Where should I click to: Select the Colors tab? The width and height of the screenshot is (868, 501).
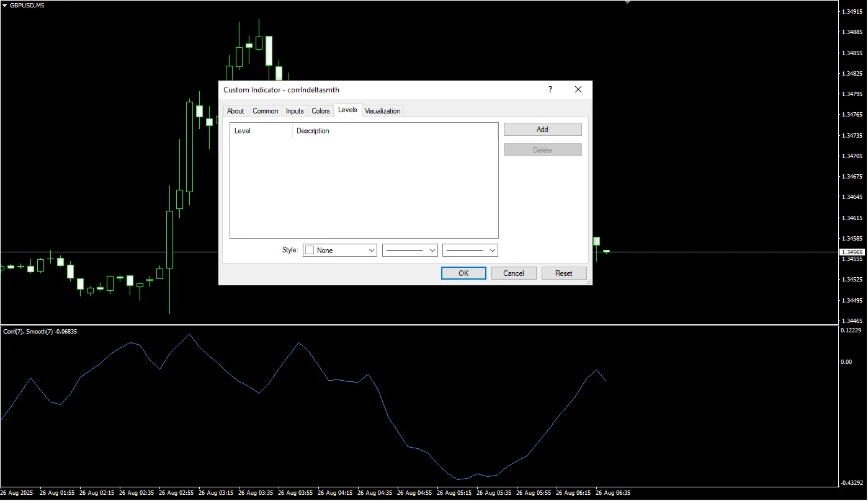pos(321,111)
